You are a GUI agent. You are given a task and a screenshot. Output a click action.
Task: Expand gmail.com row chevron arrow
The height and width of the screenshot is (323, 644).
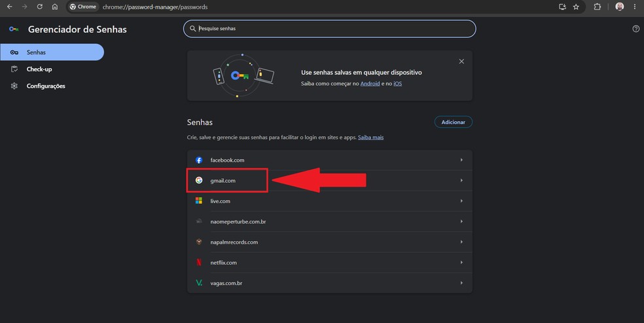(x=461, y=180)
